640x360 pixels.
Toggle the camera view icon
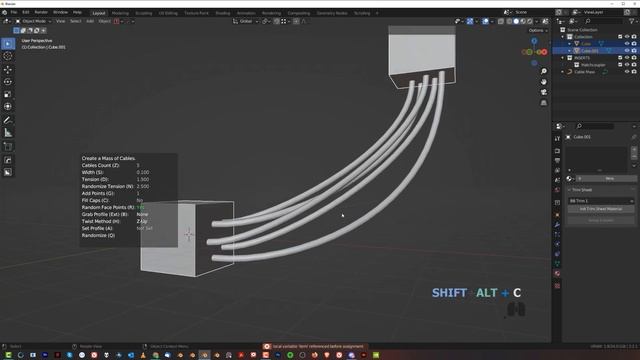pos(544,92)
